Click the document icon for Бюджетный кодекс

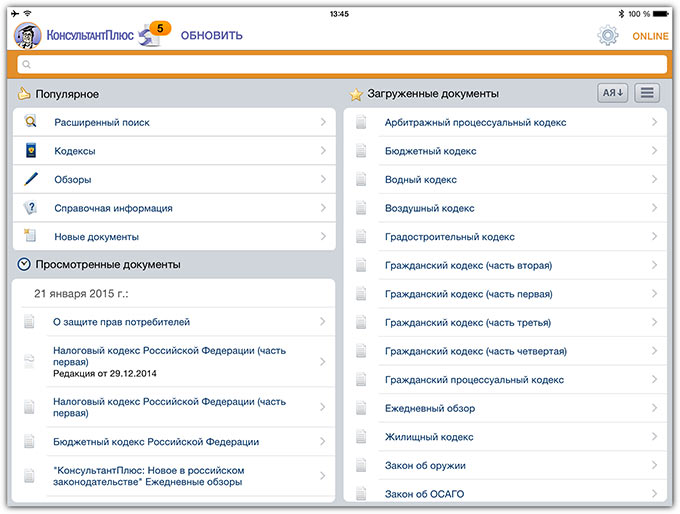click(x=361, y=151)
